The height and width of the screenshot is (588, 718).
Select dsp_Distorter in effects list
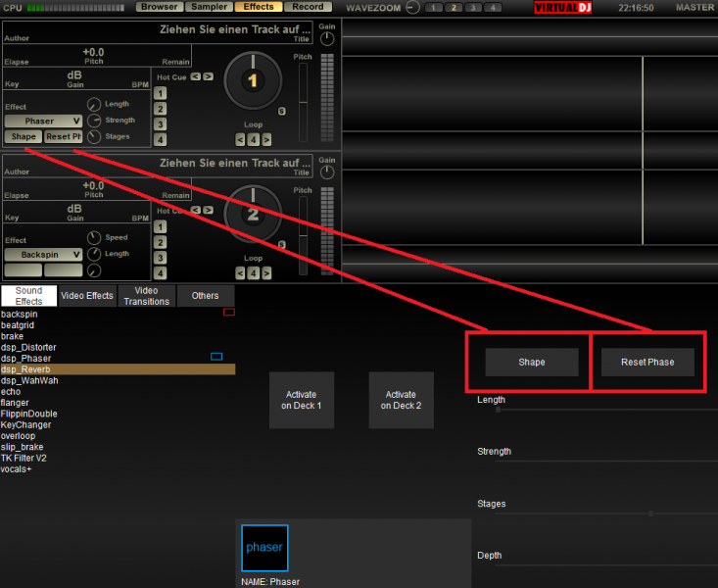pyautogui.click(x=118, y=347)
